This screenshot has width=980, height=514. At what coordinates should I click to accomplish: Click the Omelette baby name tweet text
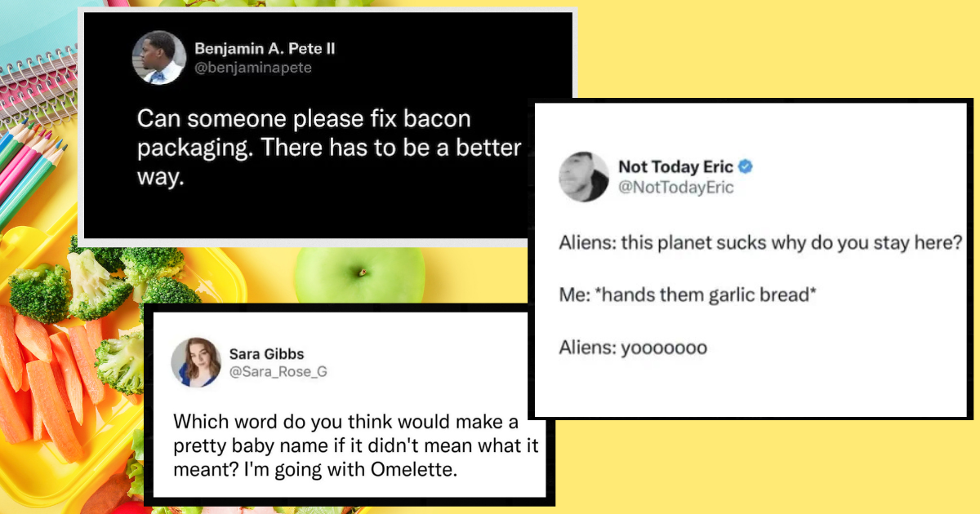(356, 445)
